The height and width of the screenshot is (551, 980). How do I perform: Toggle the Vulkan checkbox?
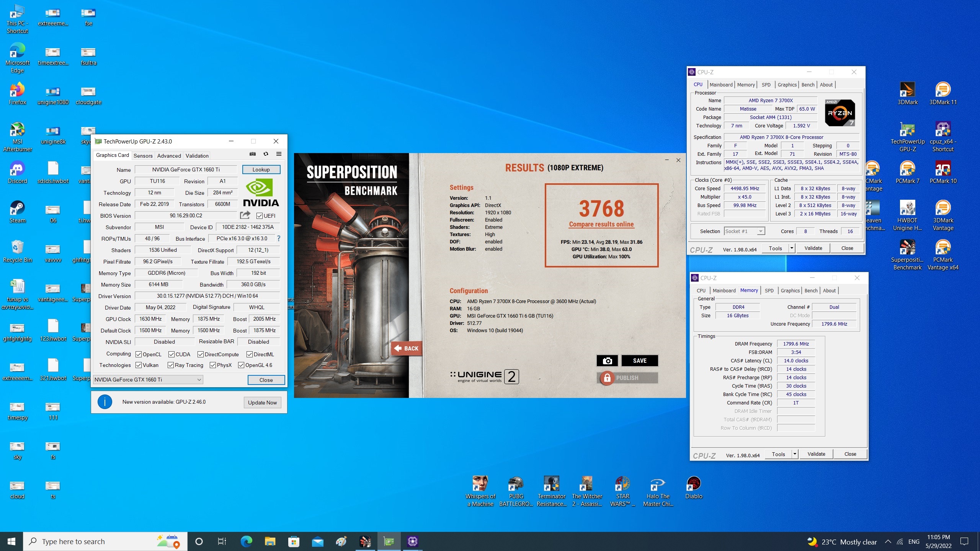point(139,365)
